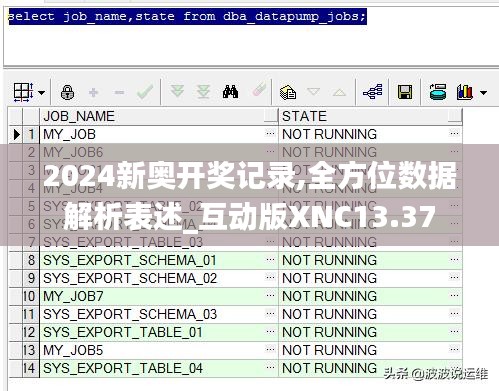
Task: Click the padlock edit data icon
Action: pos(67,92)
